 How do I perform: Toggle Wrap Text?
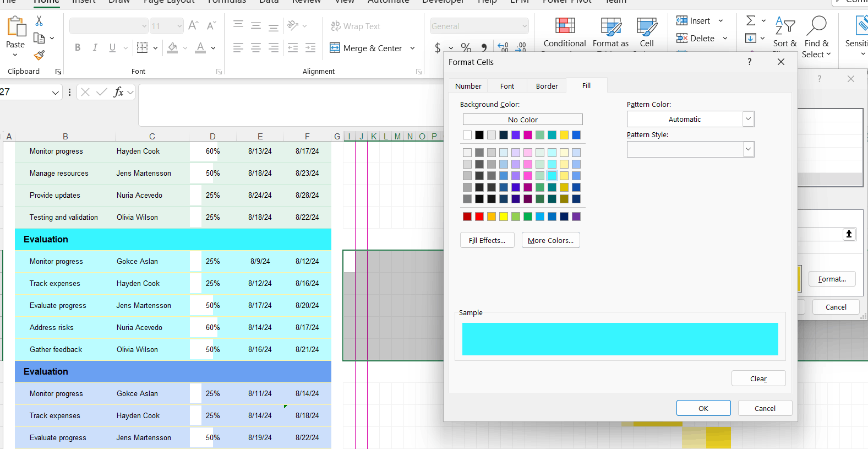pyautogui.click(x=356, y=26)
